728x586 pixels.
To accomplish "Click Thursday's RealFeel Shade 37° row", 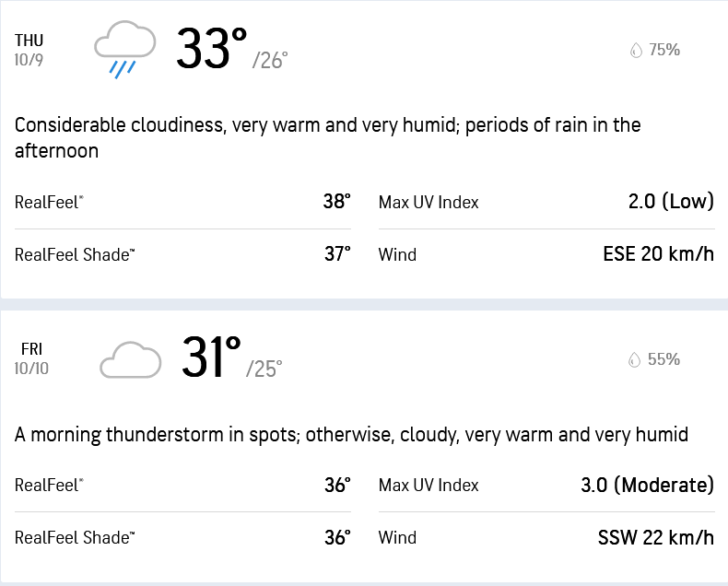I will [182, 254].
